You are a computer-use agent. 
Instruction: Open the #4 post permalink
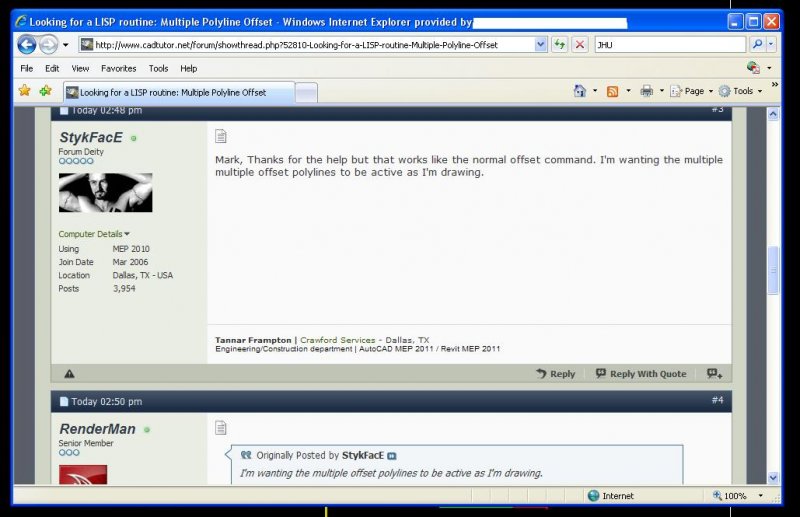(x=717, y=400)
